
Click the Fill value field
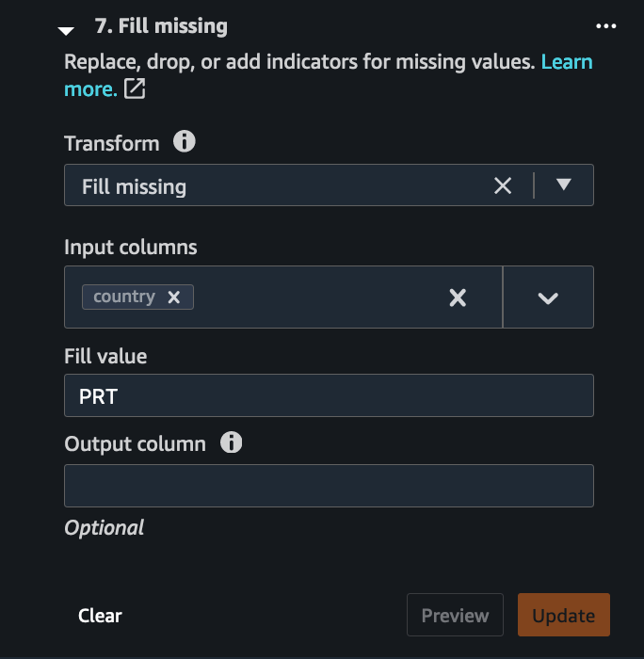click(329, 395)
